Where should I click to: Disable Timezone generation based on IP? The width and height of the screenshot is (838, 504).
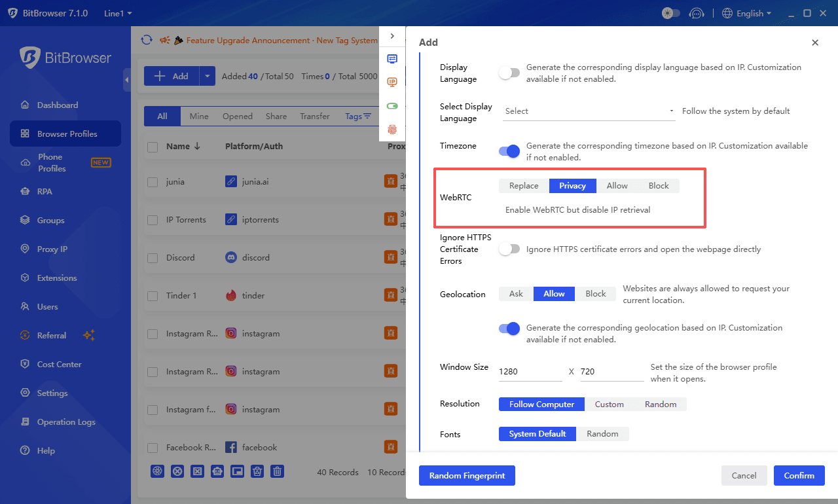509,151
